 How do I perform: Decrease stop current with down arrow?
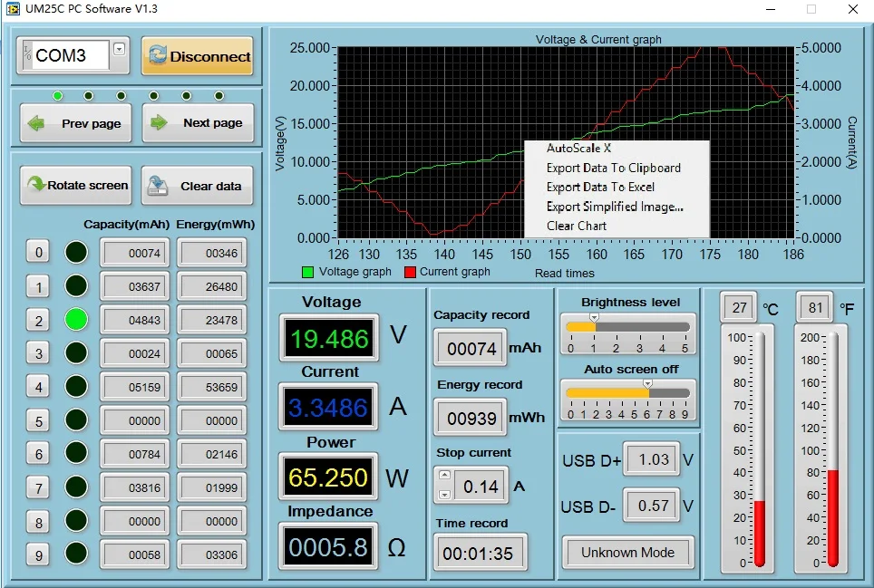point(444,495)
